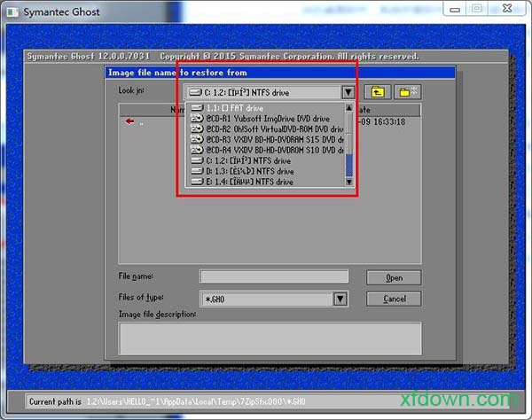Click the Cancel button
This screenshot has height=420, width=532.
pos(394,299)
